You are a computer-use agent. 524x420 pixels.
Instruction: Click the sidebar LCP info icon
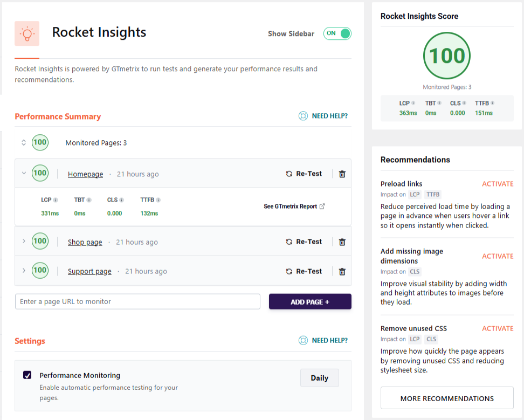[x=413, y=103]
